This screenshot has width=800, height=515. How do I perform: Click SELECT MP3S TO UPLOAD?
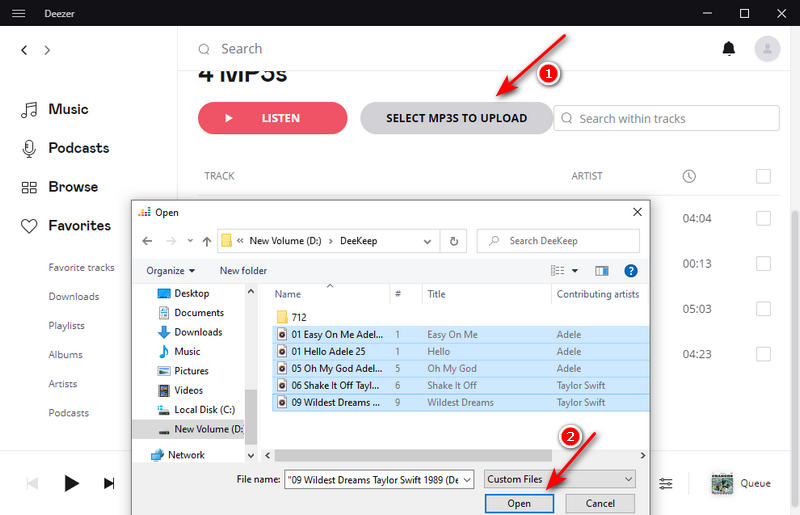pyautogui.click(x=456, y=118)
